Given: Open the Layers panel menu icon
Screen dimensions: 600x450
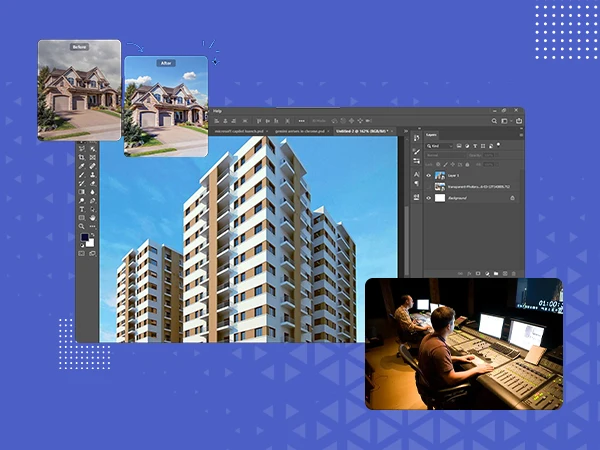Looking at the screenshot, I should [522, 135].
